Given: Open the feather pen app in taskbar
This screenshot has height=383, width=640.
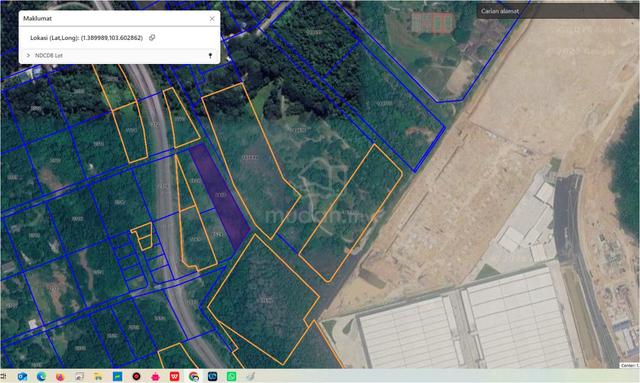Looking at the screenshot, I should [251, 376].
